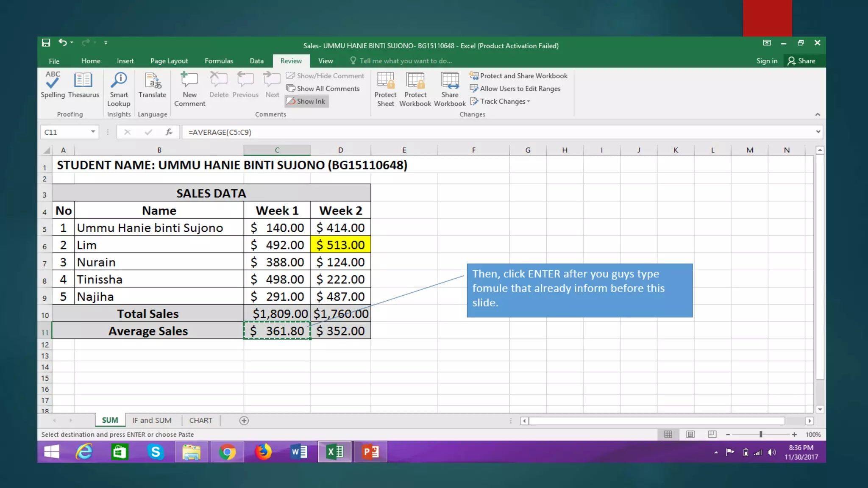Screen dimensions: 868x488
Task: Select all cells using corner triangle
Action: tap(47, 150)
